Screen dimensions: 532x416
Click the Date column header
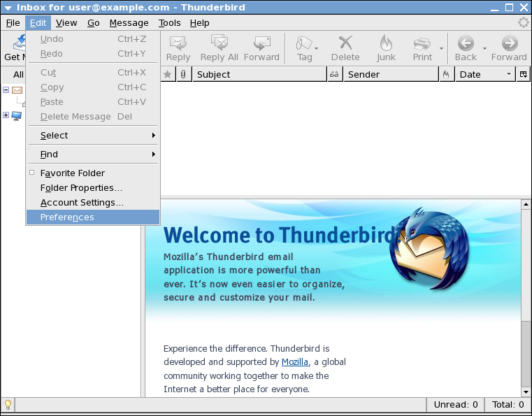485,74
